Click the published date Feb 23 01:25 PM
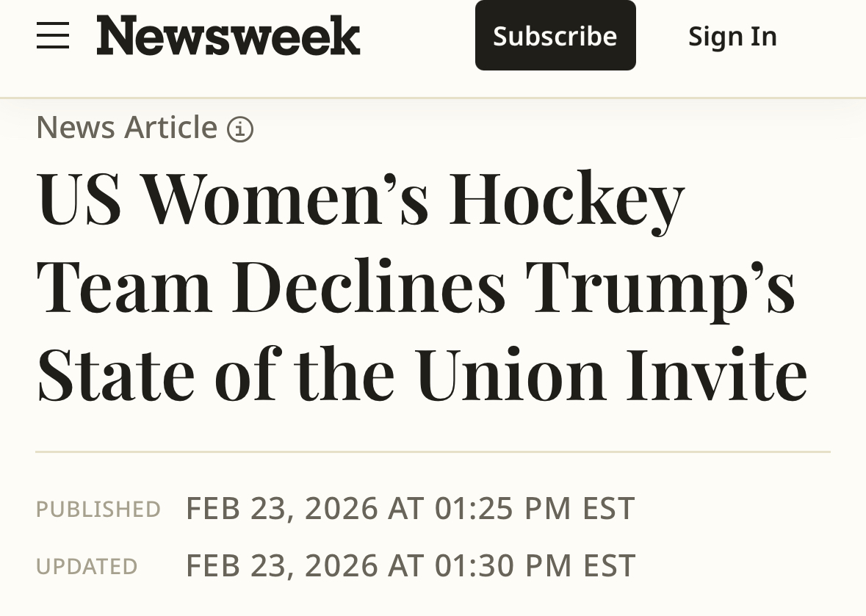866x616 pixels. tap(410, 508)
